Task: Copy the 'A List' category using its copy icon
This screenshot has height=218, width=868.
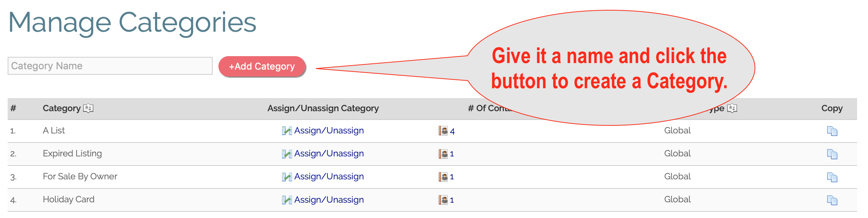Action: point(833,131)
